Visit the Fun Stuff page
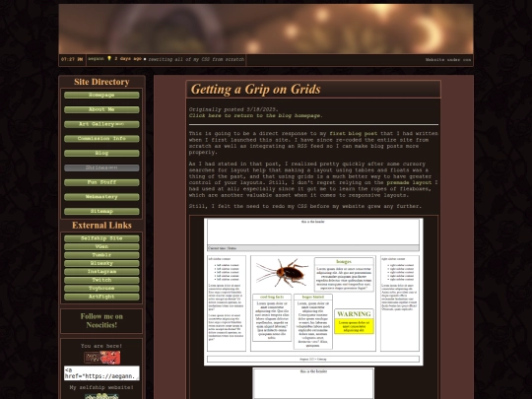This screenshot has width=532, height=399. click(x=101, y=182)
